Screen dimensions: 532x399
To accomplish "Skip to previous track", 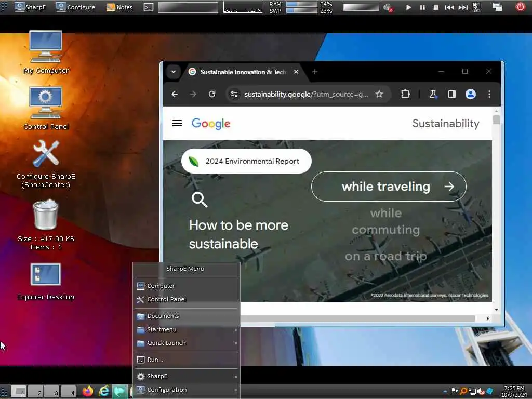I will (x=449, y=7).
